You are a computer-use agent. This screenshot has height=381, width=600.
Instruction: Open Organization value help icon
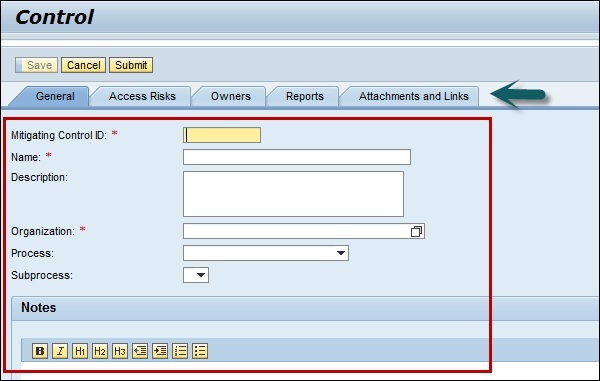pos(416,231)
